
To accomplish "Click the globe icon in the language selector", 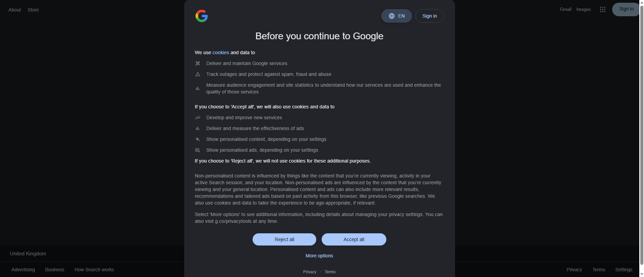I will [x=392, y=16].
